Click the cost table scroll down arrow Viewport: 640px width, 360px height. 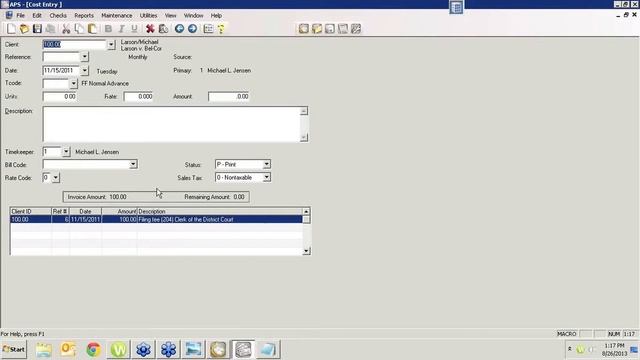306,251
